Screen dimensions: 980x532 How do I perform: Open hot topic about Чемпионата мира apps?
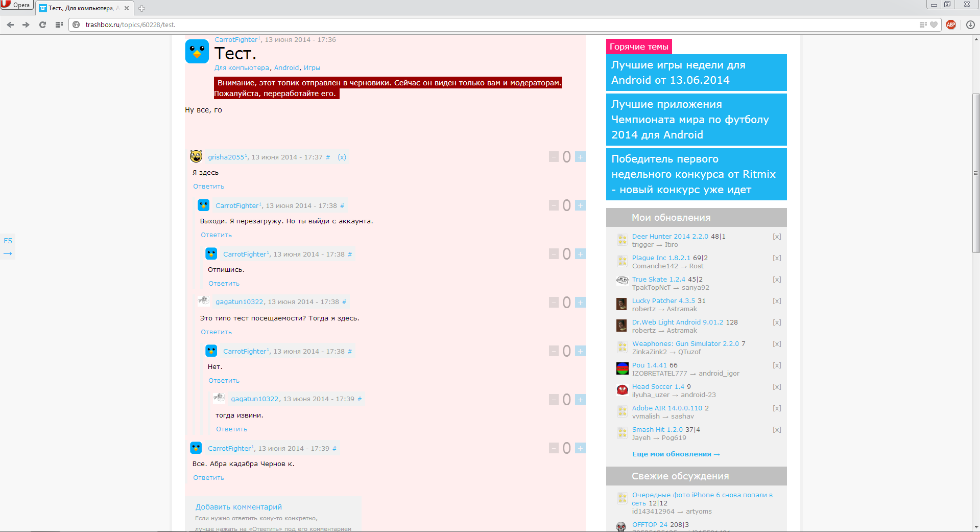pyautogui.click(x=696, y=120)
